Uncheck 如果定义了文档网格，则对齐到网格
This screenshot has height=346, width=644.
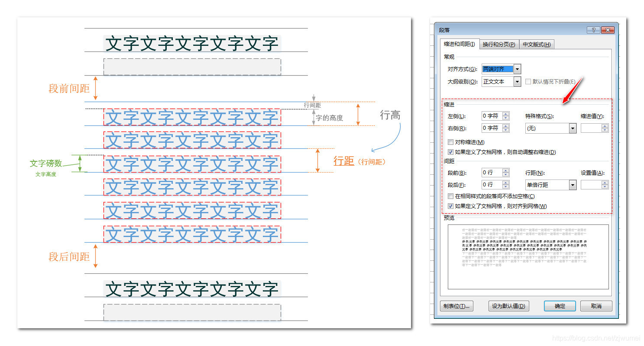(451, 206)
